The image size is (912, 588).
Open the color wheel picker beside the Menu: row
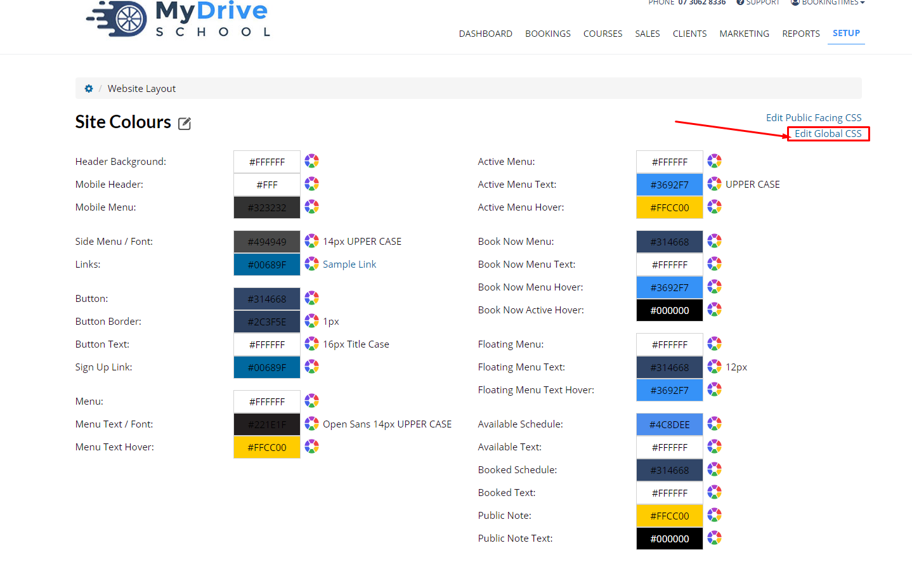click(311, 401)
